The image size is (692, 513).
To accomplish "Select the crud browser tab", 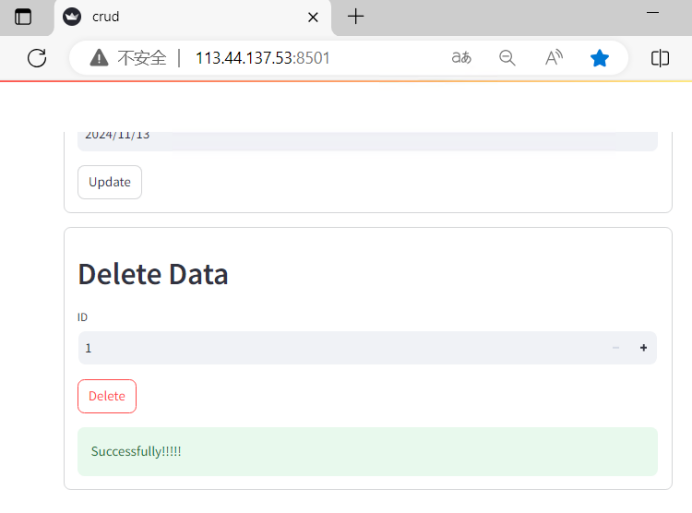I will (180, 17).
